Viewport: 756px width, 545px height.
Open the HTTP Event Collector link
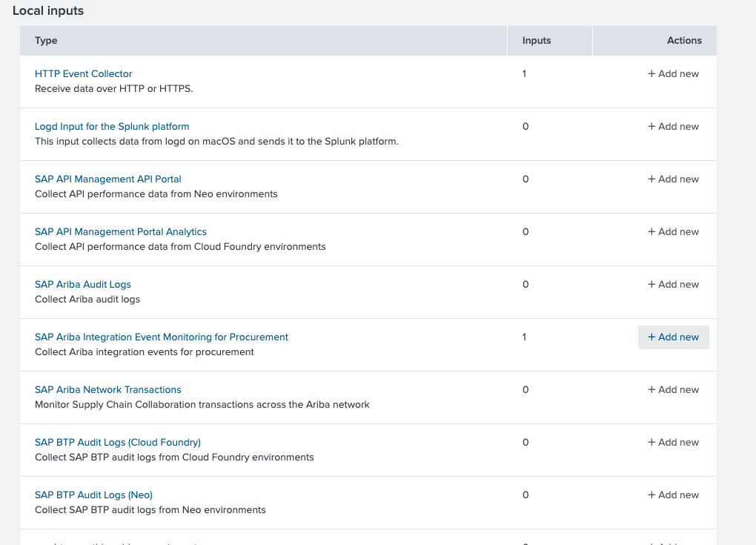pyautogui.click(x=83, y=74)
